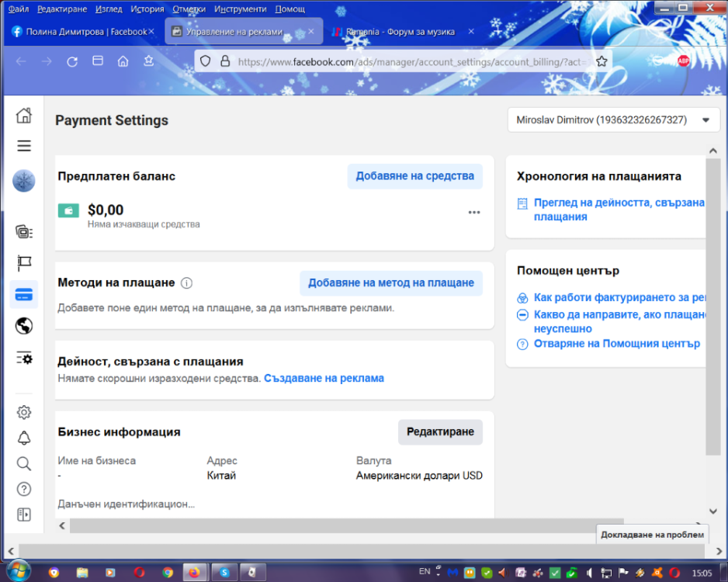Click the Докладване на проблем button
This screenshot has width=728, height=582.
coord(652,535)
